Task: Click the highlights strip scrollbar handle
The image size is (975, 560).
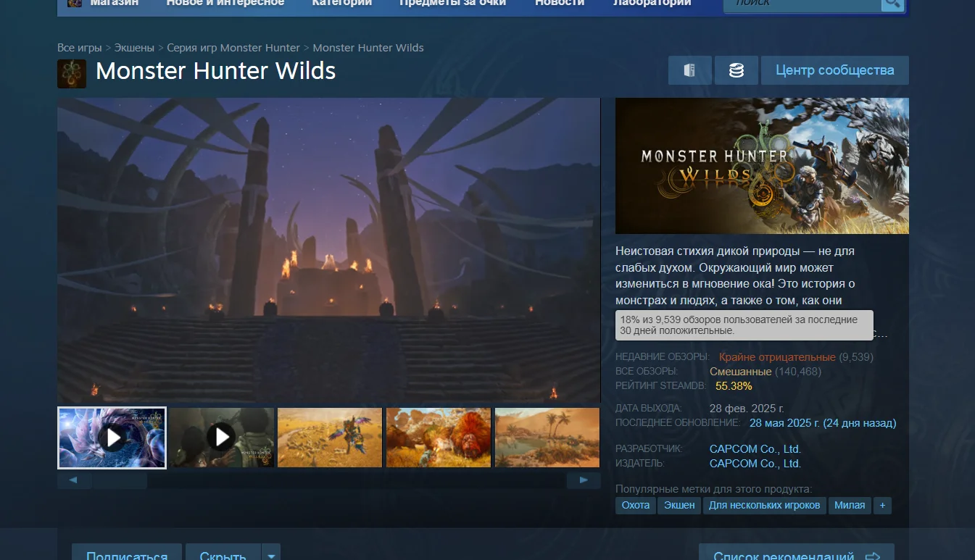Action: pos(120,480)
